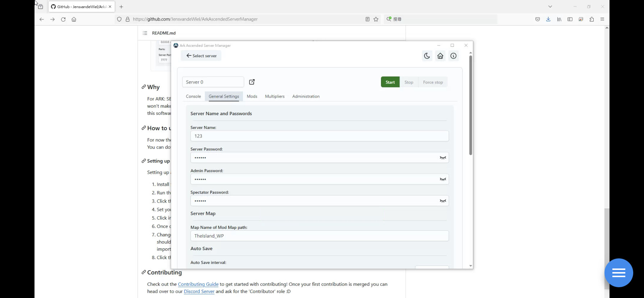Reveal Server Password with eye toggle
644x298 pixels.
pos(443,158)
